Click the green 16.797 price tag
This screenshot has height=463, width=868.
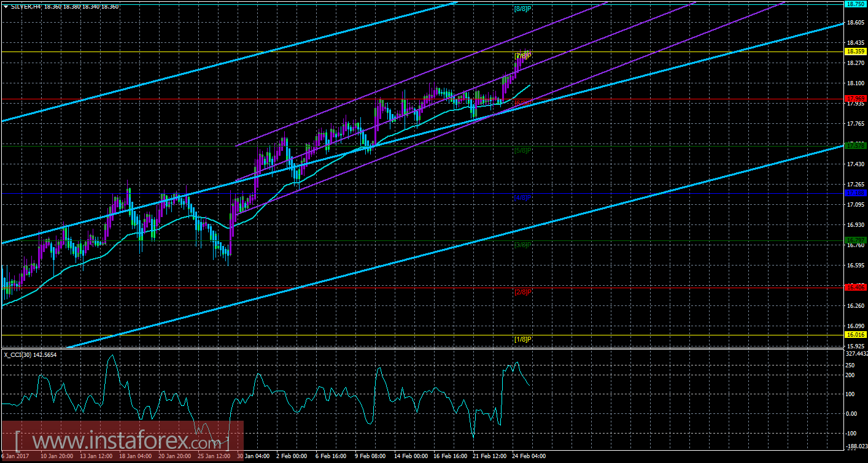[855, 240]
